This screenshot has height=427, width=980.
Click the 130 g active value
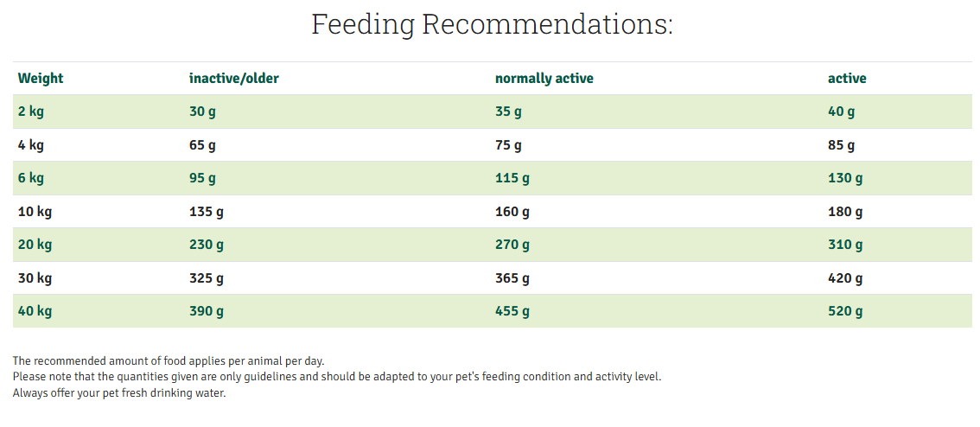[x=845, y=178]
